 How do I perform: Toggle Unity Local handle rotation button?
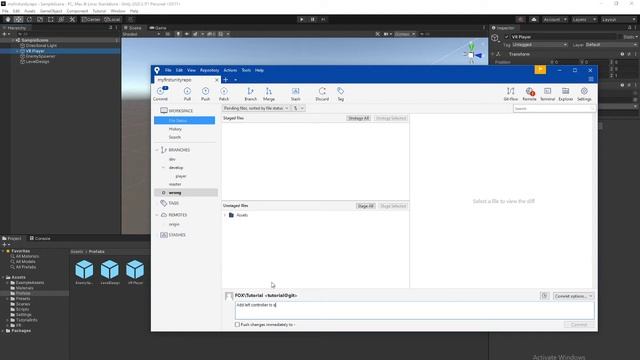pyautogui.click(x=112, y=19)
